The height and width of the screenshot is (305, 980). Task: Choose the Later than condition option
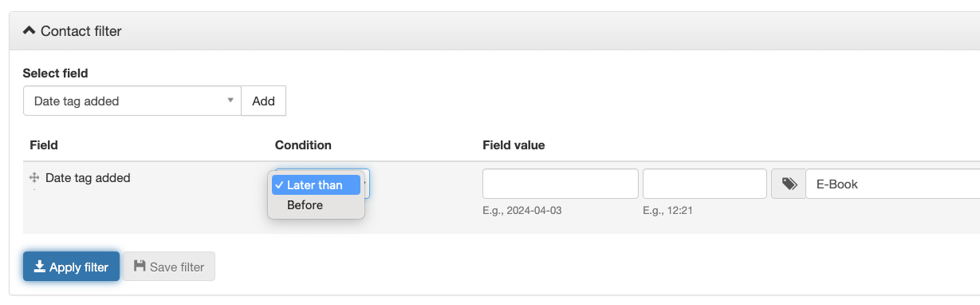[x=316, y=184]
